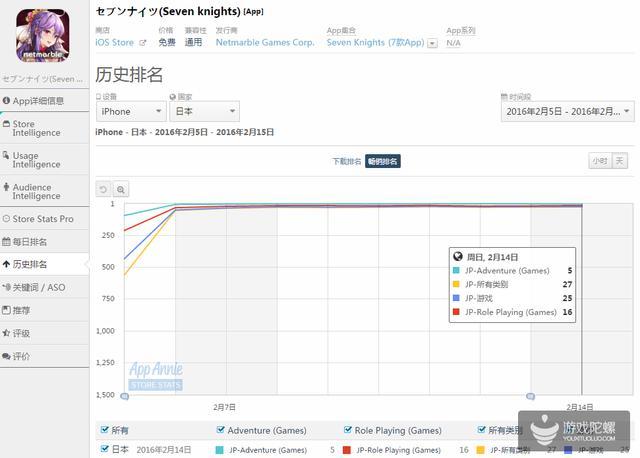Select 历史排名 in sidebar
The image size is (640, 458).
(44, 265)
